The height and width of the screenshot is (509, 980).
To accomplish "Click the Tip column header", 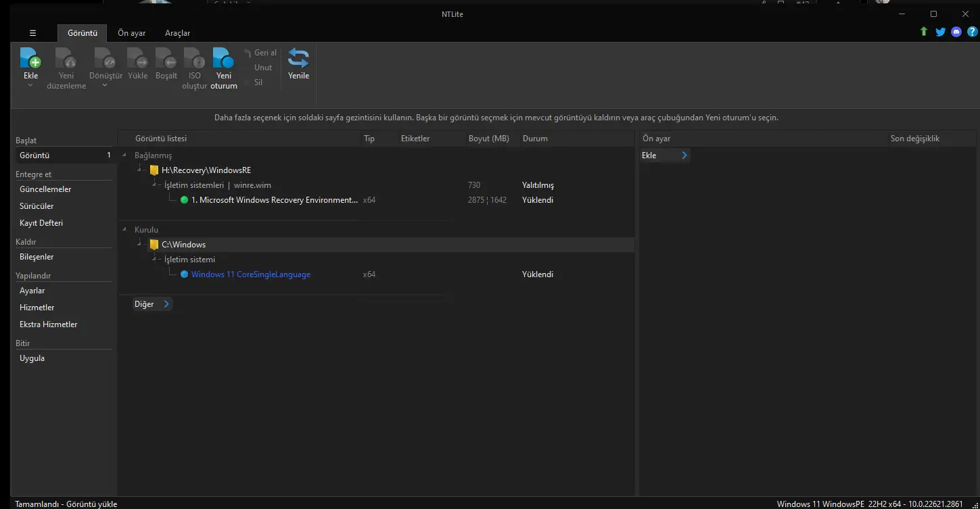I will tap(369, 139).
